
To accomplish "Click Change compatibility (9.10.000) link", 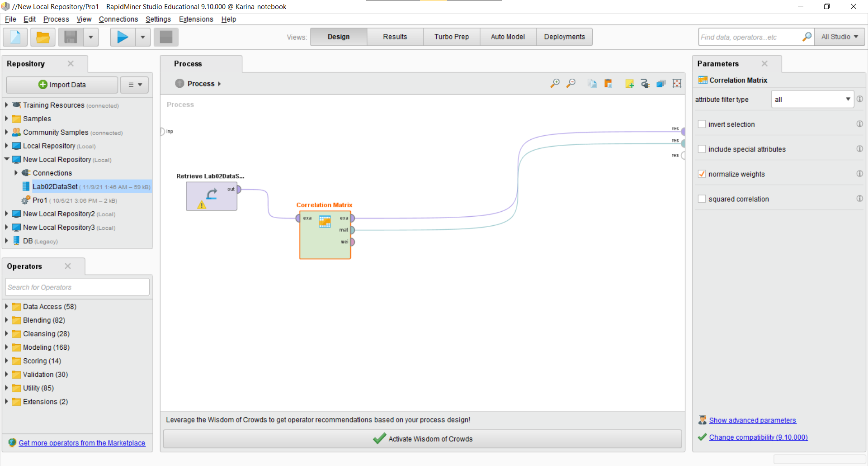I will [x=758, y=437].
